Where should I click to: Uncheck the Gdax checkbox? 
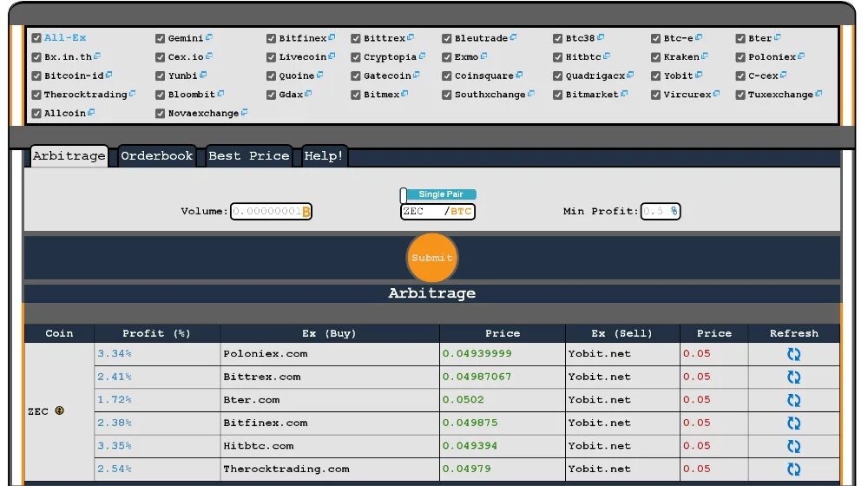point(271,95)
